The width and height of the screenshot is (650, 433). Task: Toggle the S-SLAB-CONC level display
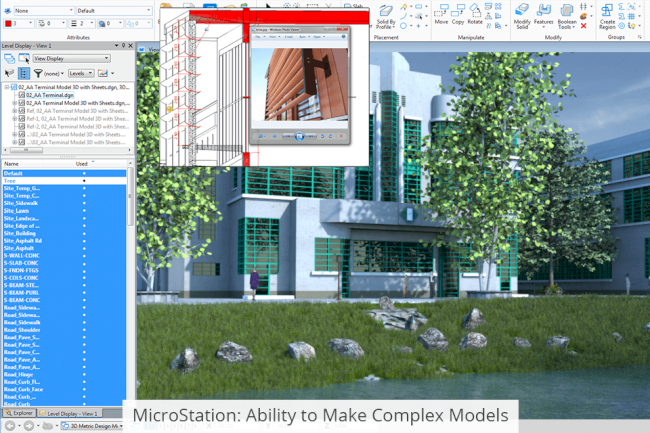point(84,263)
